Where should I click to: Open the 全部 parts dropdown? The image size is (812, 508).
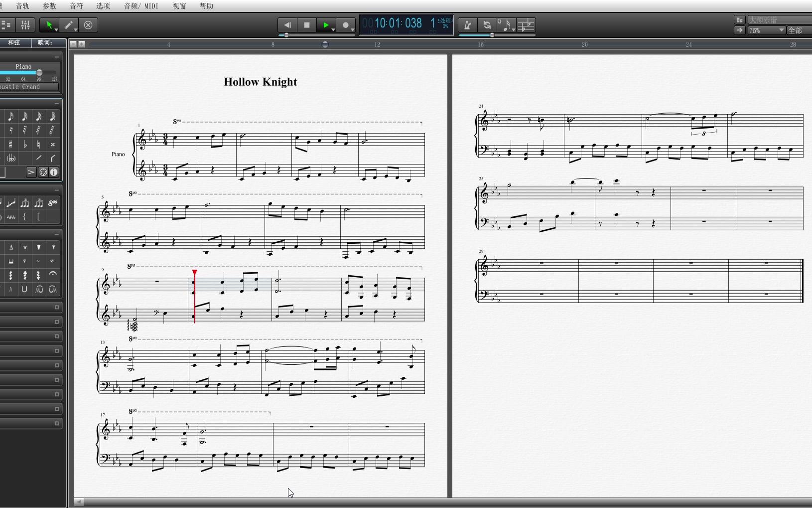[x=800, y=30]
